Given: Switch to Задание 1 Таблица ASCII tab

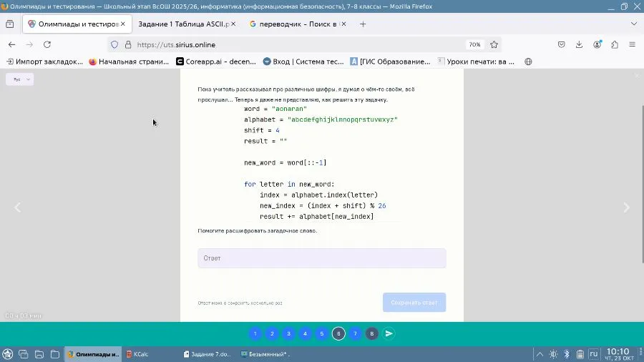Looking at the screenshot, I should (x=183, y=24).
